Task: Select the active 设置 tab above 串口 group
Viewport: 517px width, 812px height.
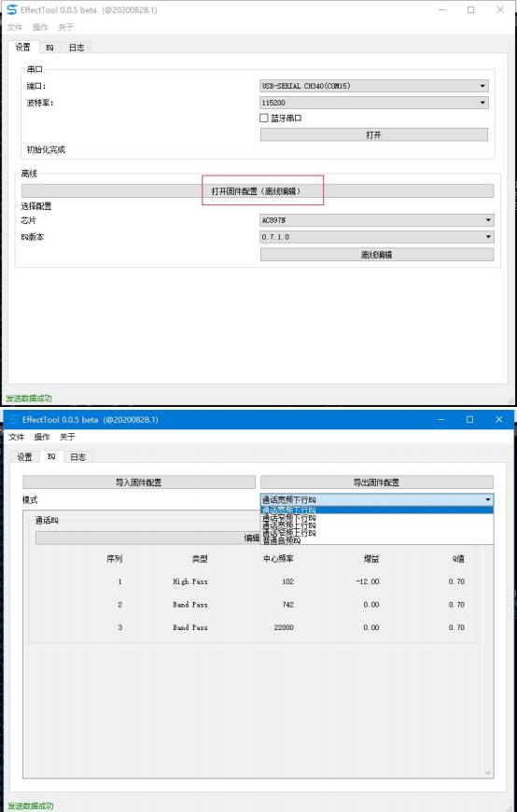Action: (22, 47)
